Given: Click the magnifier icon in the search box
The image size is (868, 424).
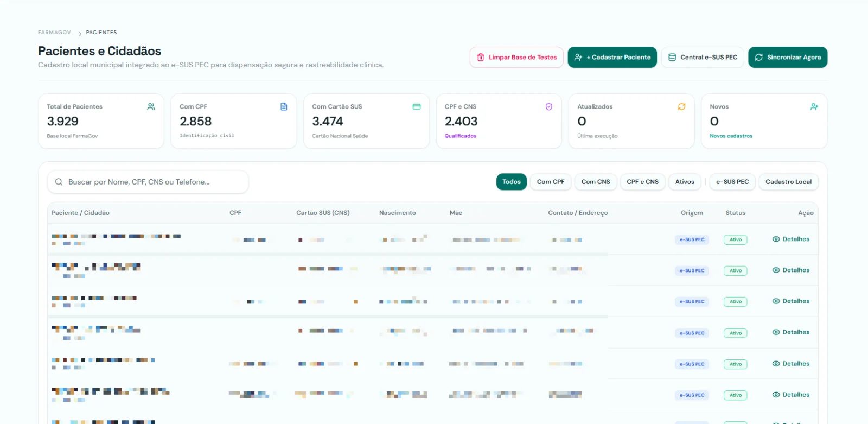Looking at the screenshot, I should (59, 182).
